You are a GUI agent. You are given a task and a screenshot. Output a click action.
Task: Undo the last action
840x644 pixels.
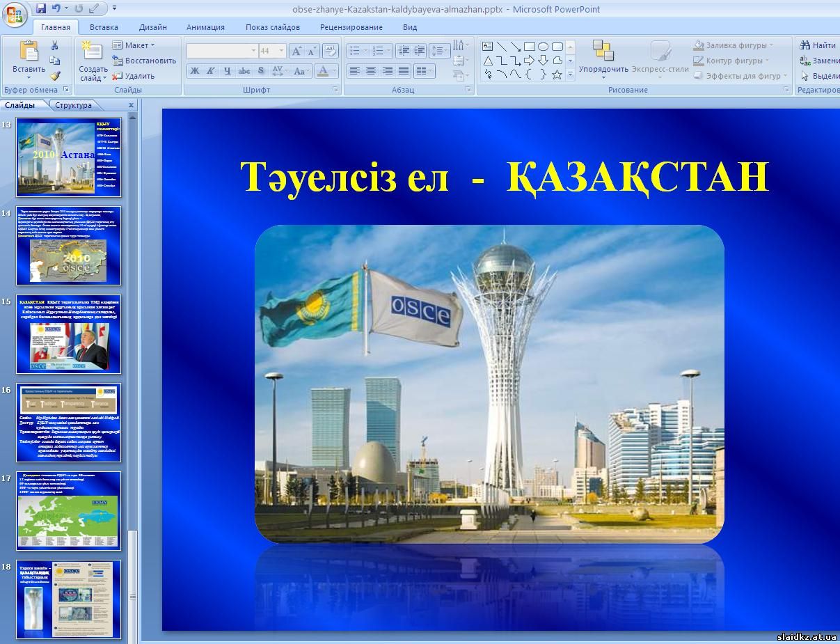click(x=56, y=9)
